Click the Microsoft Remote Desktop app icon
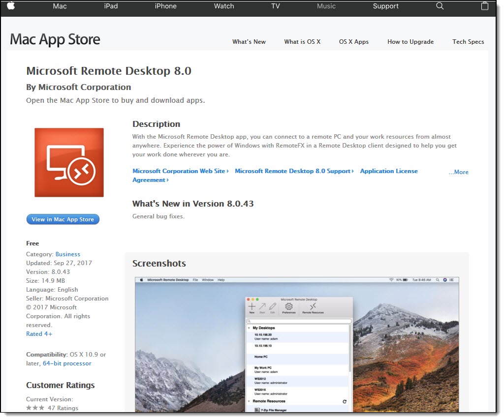Screen dimensions: 504x420 [69, 162]
